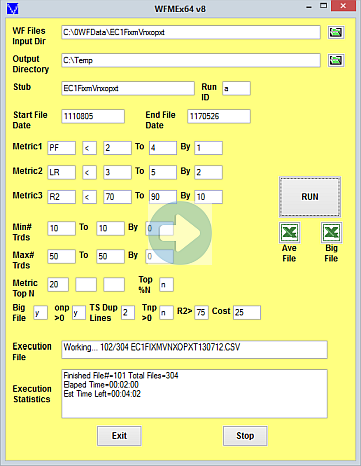Click the Stub text field
361x466 pixels.
(x=128, y=88)
